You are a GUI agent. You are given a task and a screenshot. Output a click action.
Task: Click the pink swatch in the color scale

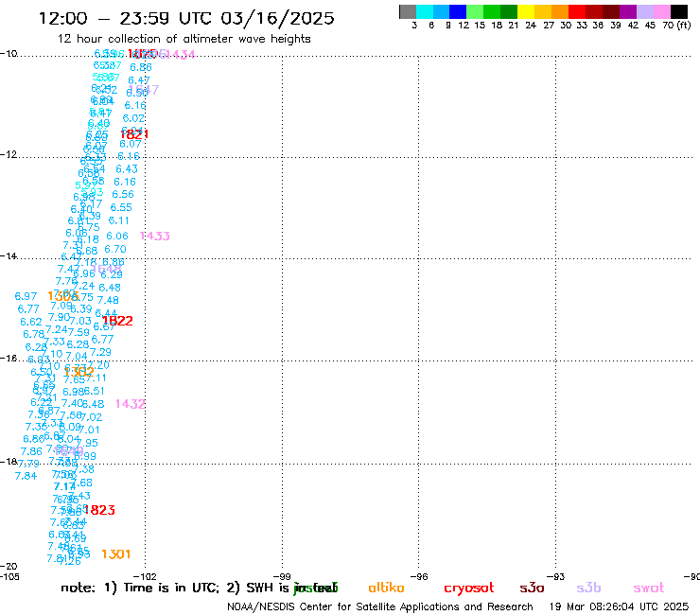pyautogui.click(x=661, y=11)
